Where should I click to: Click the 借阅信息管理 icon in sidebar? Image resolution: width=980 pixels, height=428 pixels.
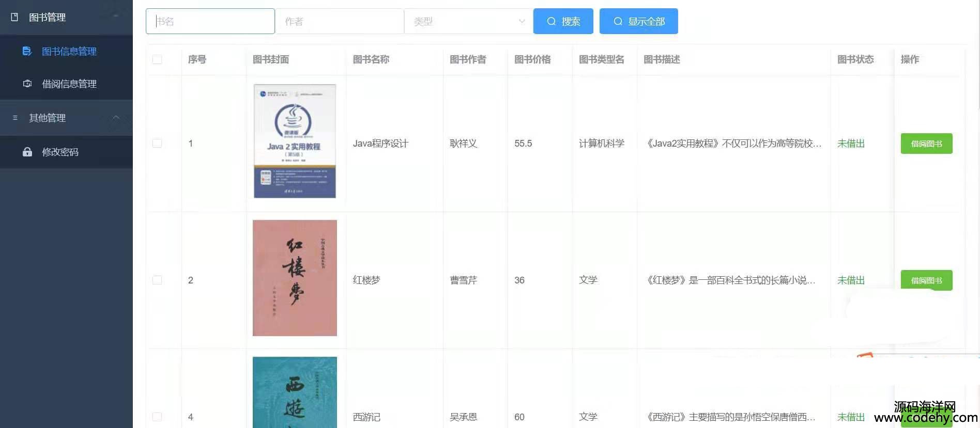point(27,84)
